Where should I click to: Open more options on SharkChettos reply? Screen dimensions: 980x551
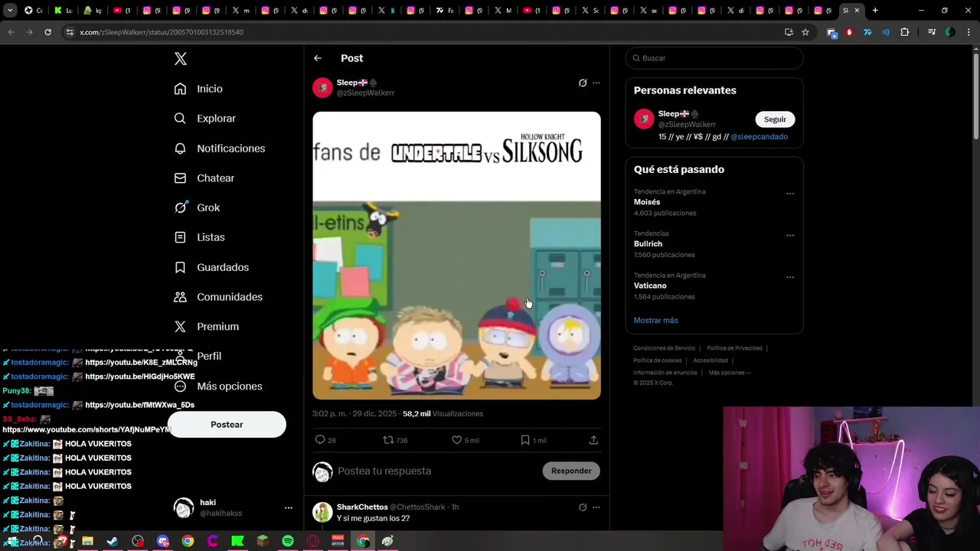tap(596, 507)
